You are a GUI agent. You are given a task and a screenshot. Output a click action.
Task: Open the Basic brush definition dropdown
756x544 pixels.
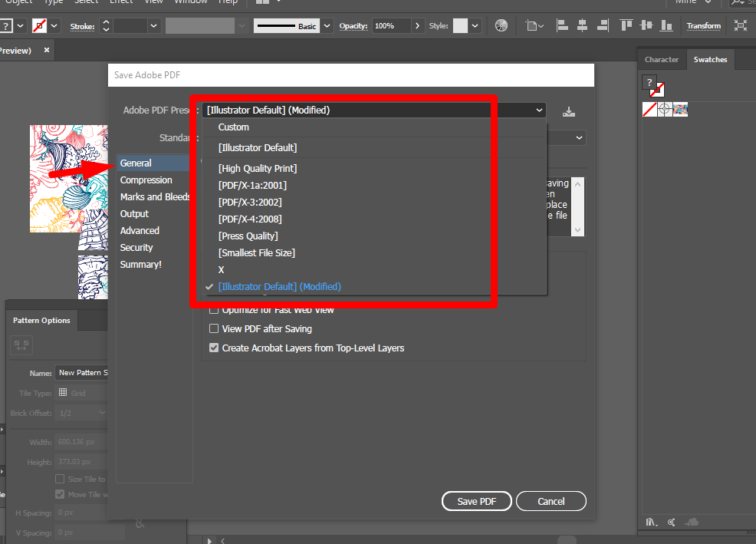327,25
